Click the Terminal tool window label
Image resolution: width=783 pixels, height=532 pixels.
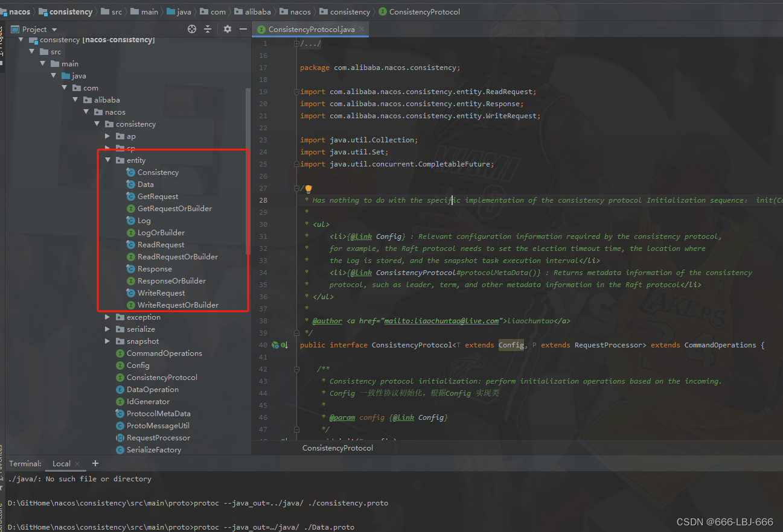25,463
